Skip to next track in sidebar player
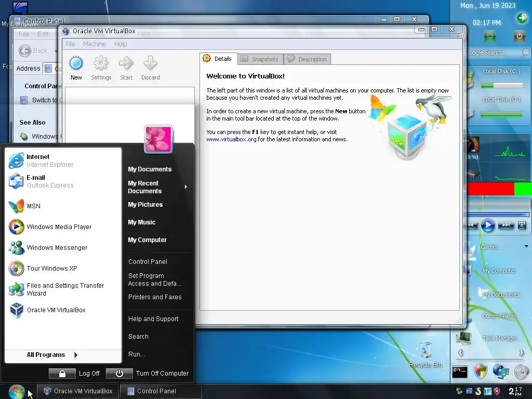The image size is (532, 399). coord(506,225)
